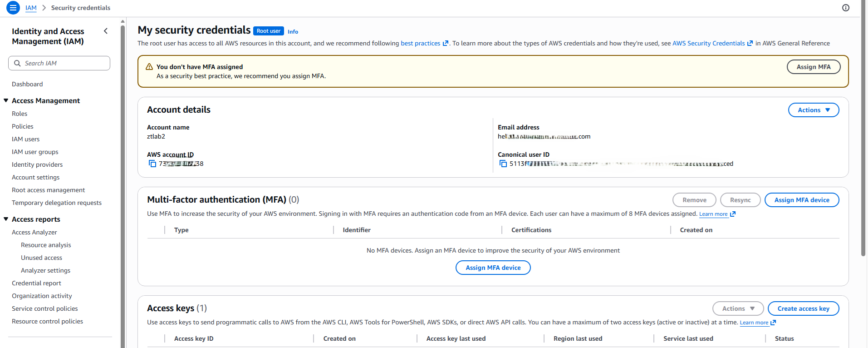This screenshot has width=868, height=348.
Task: Select Unused access under Access Analyzer
Action: pos(41,258)
